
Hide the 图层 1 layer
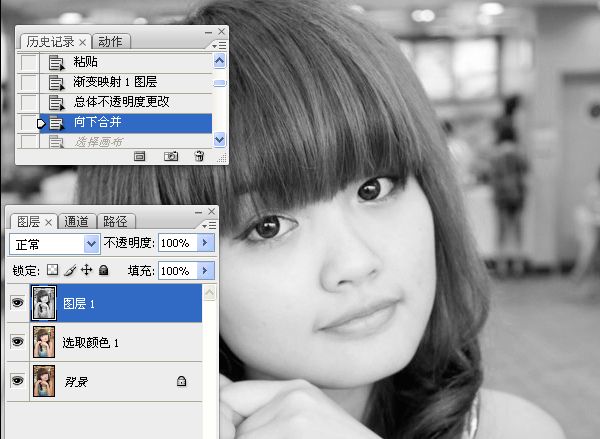click(18, 303)
